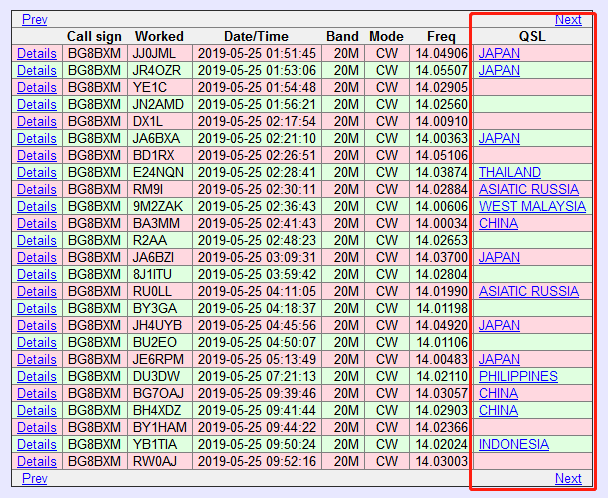Open INDONESIA QSL link

click(514, 444)
